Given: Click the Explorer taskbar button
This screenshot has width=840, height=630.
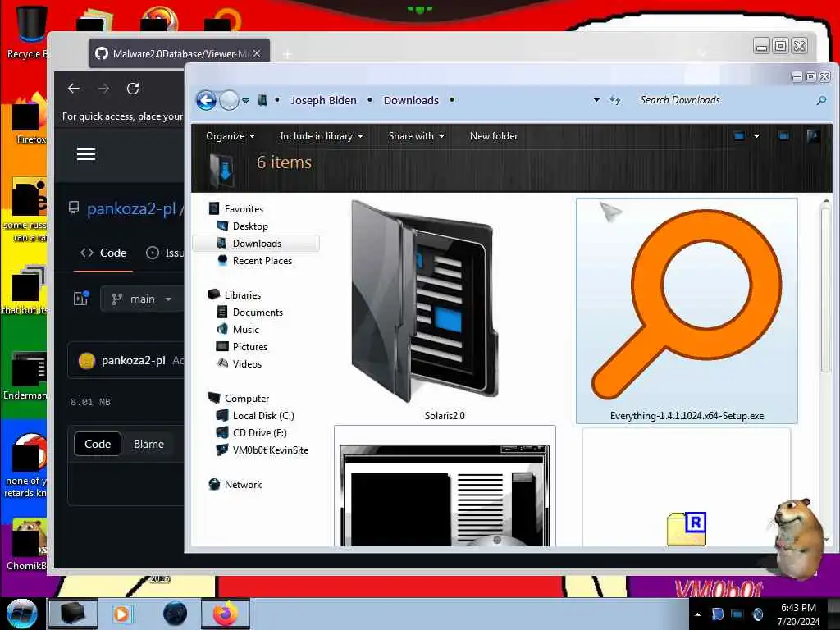Looking at the screenshot, I should point(73,614).
